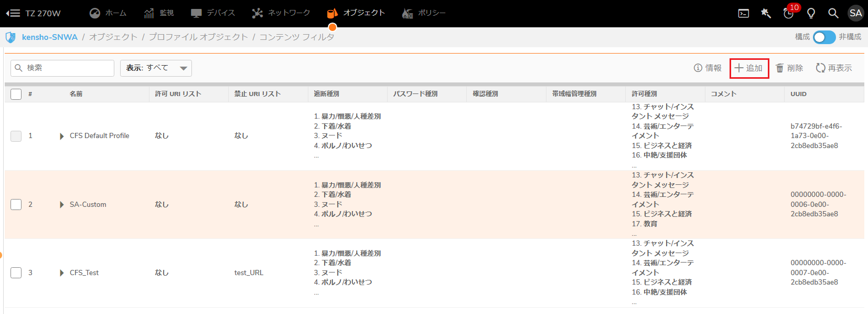Select the SA-Custom name

[88, 204]
